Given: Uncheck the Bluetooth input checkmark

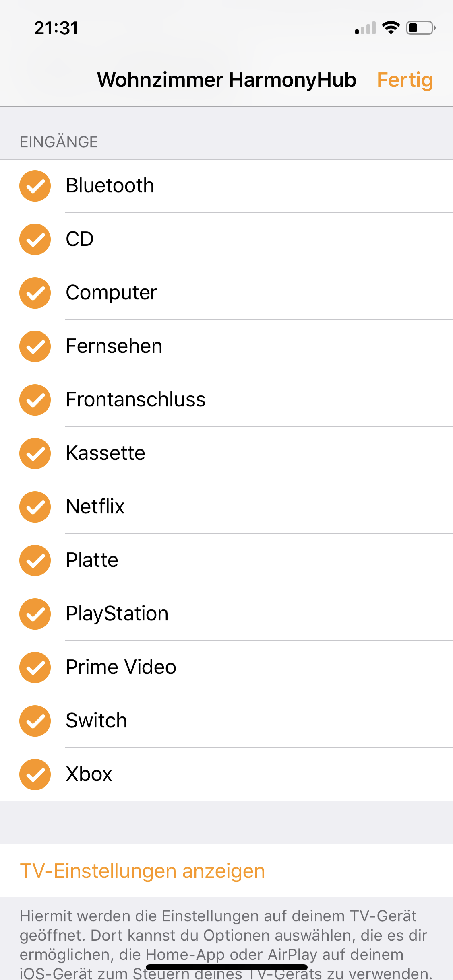Looking at the screenshot, I should click(x=35, y=186).
